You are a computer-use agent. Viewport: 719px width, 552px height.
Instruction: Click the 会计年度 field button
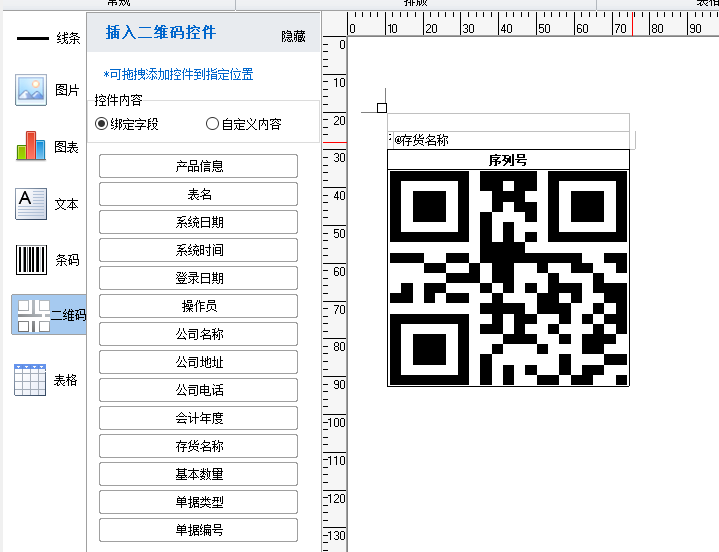tap(199, 418)
